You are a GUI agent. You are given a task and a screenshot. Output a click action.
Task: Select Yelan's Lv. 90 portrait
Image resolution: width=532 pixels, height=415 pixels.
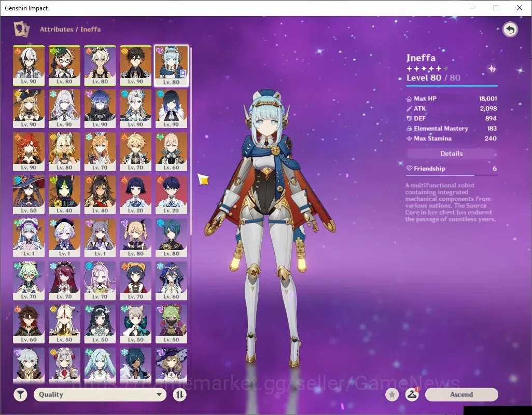pos(171,108)
